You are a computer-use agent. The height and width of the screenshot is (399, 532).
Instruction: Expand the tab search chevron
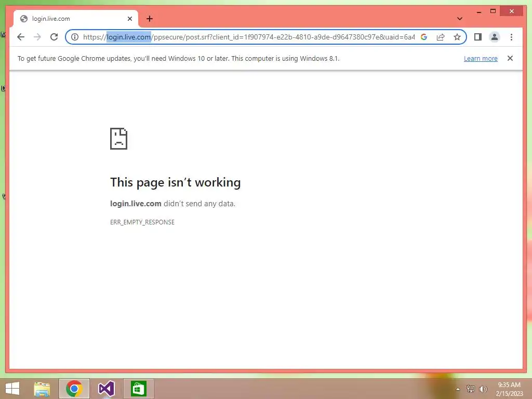[460, 19]
